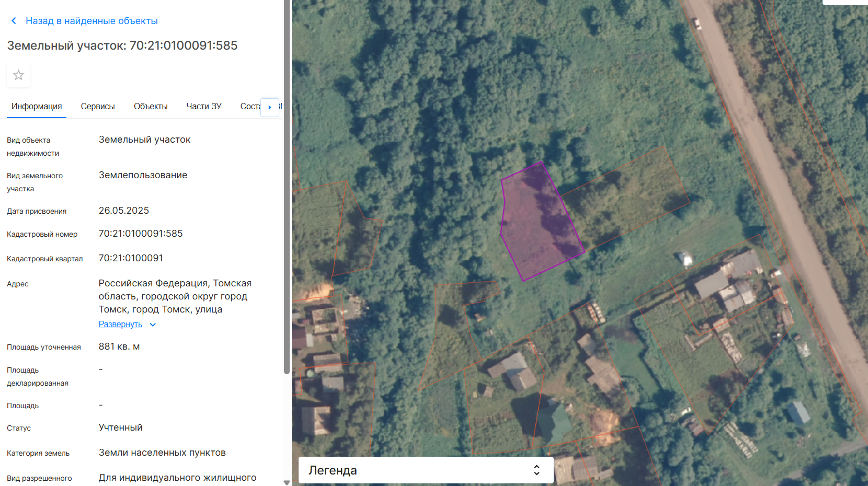Toggle the favorite star for this parcel
This screenshot has height=486, width=868.
point(19,75)
